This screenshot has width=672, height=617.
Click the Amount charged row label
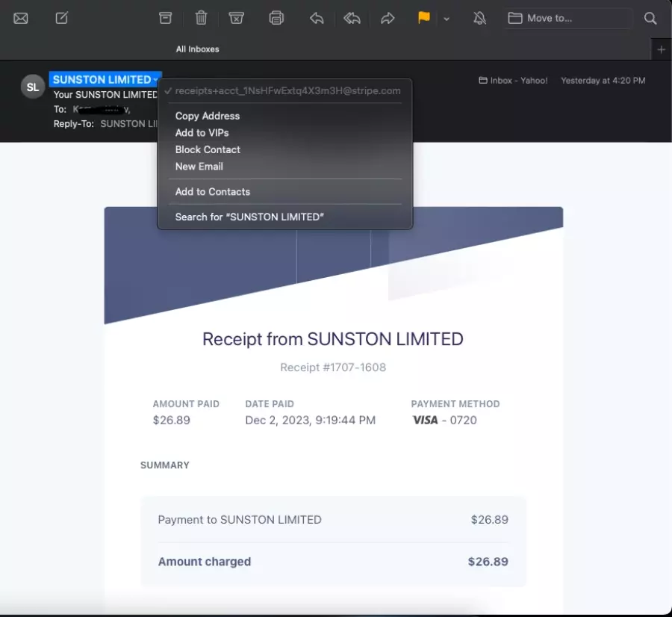point(205,562)
